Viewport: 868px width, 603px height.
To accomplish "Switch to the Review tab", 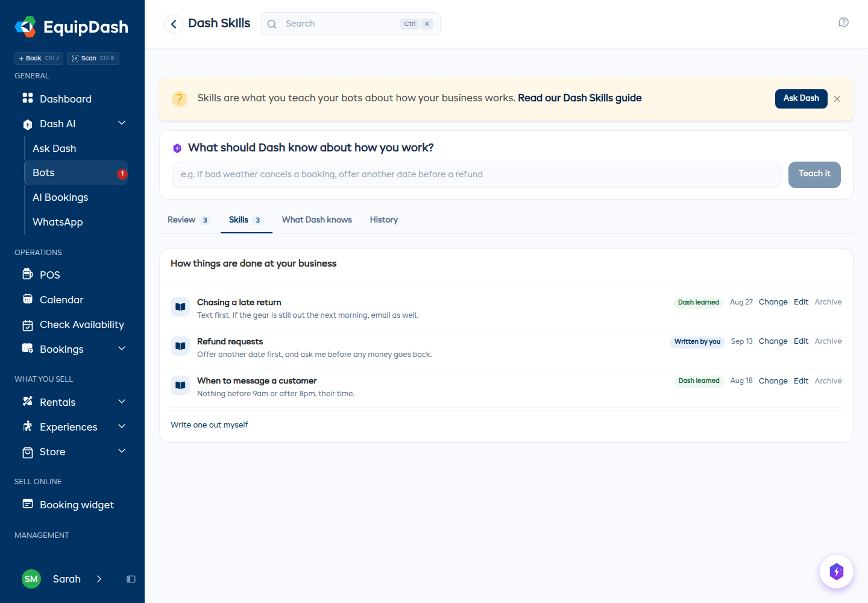I will (x=189, y=220).
